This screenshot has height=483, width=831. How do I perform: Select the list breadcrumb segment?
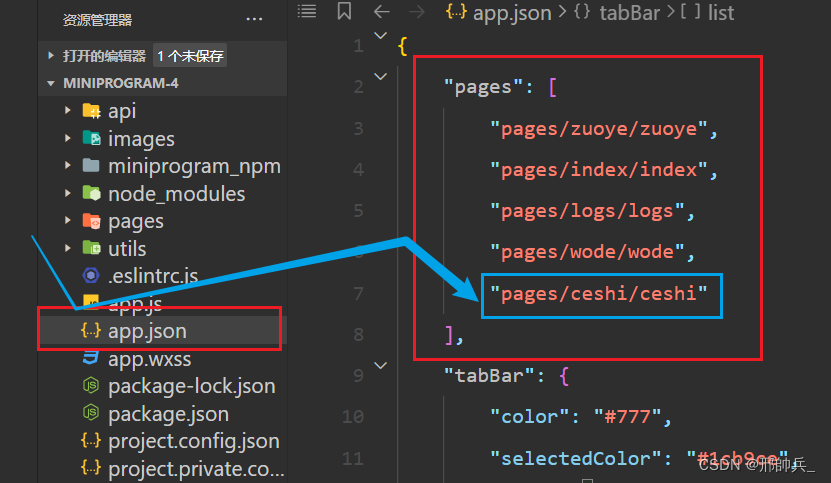(721, 12)
